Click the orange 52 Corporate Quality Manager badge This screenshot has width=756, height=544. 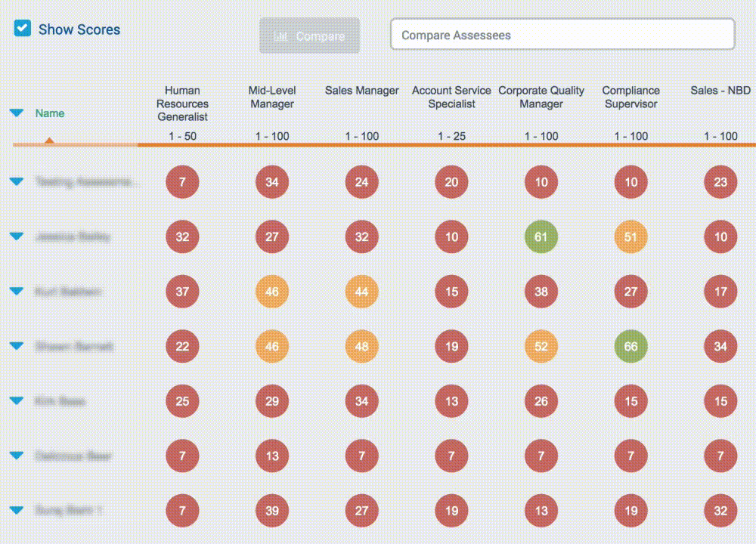(541, 346)
